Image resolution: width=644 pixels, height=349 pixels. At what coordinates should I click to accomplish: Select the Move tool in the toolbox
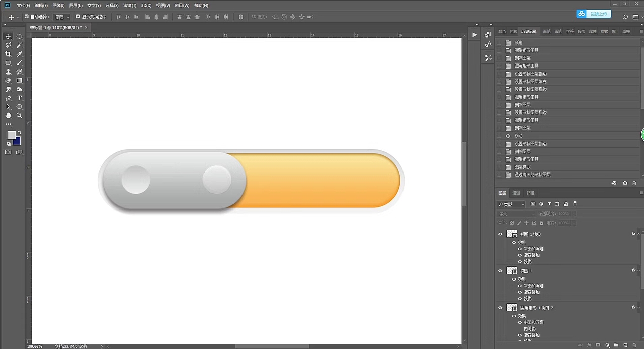[8, 37]
